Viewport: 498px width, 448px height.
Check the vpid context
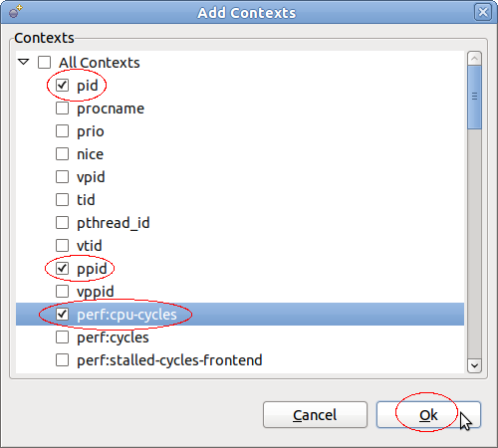point(62,177)
